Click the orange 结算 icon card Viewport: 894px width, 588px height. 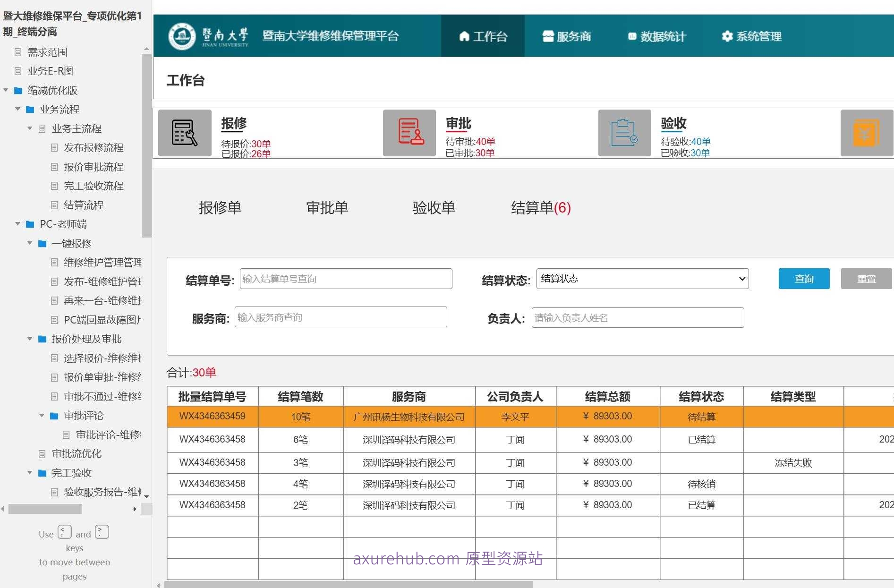(867, 133)
